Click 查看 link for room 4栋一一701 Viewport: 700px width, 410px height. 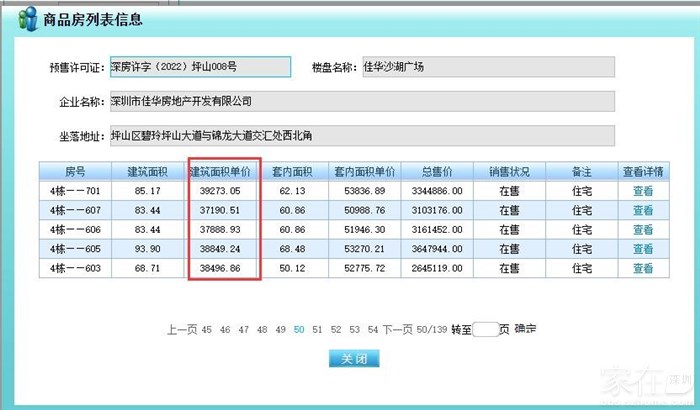[x=642, y=190]
